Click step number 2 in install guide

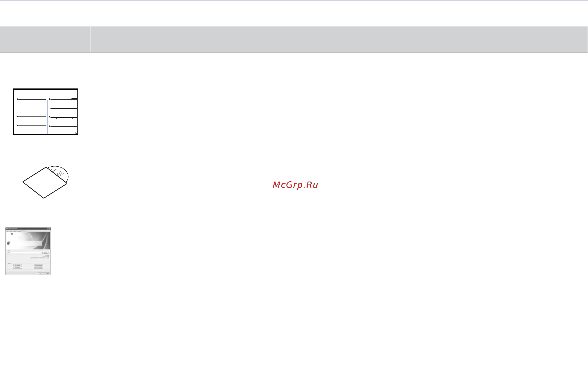[17, 117]
